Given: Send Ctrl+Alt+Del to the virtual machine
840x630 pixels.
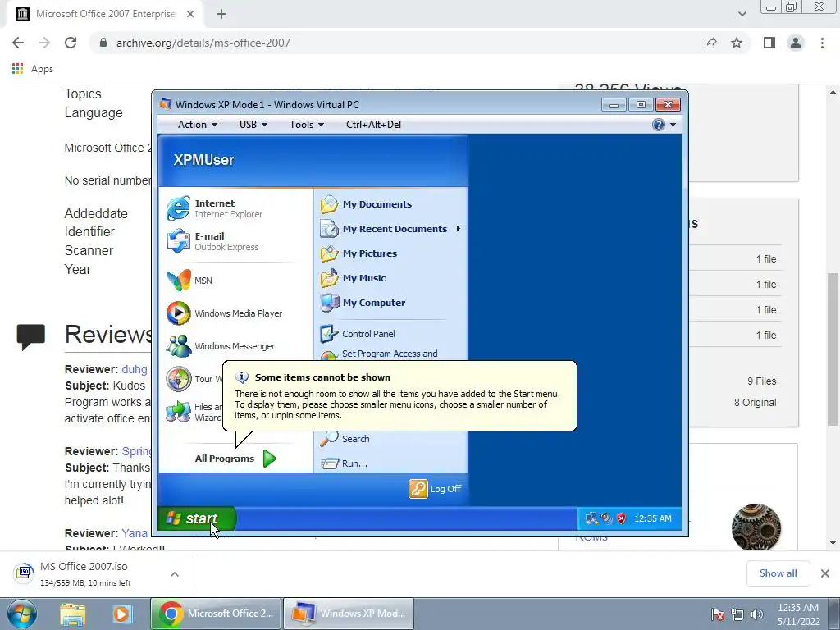Looking at the screenshot, I should tap(373, 125).
